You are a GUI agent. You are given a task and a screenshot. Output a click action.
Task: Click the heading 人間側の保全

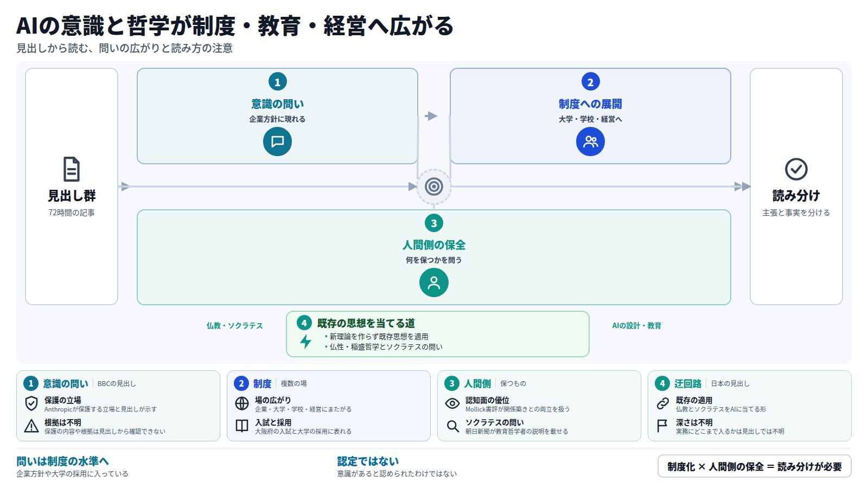434,245
